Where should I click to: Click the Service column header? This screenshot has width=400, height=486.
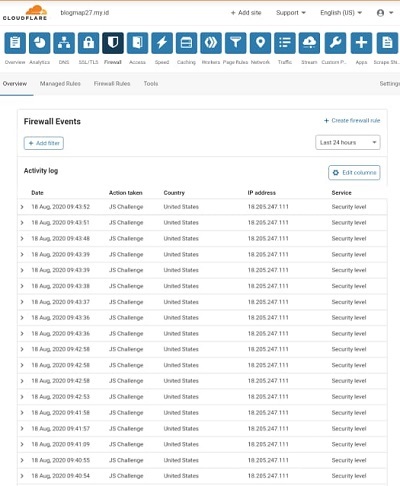tap(341, 193)
